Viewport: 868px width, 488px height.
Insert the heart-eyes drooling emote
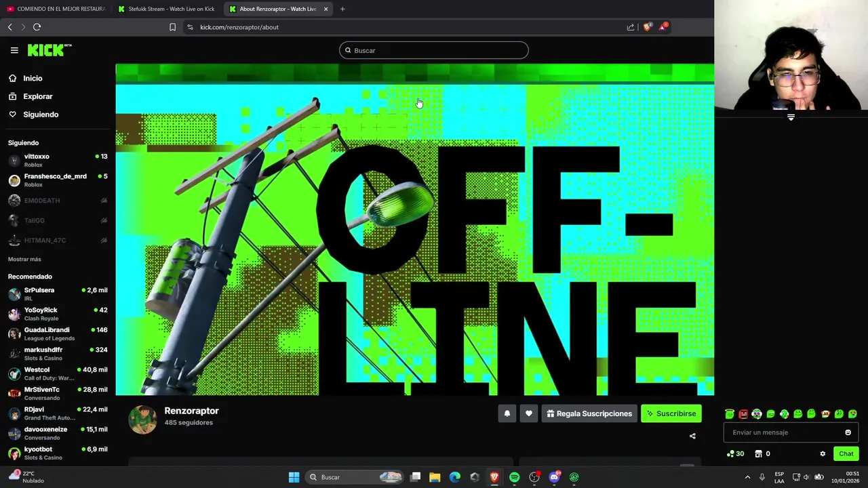click(852, 413)
